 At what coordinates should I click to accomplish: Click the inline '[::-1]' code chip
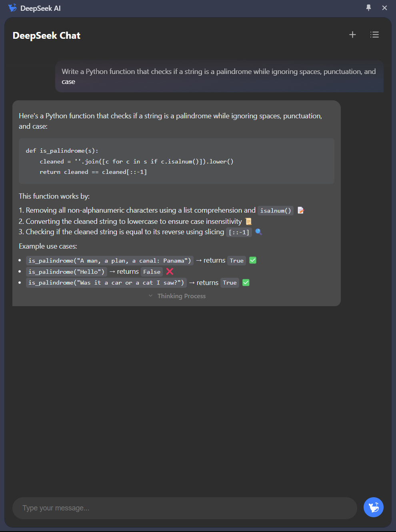tap(239, 232)
